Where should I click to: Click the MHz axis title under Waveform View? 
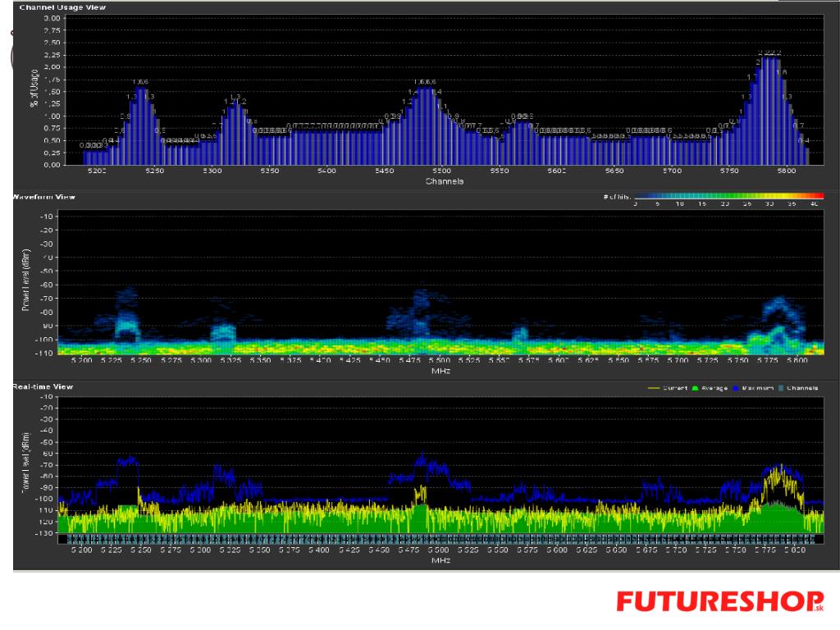(441, 371)
